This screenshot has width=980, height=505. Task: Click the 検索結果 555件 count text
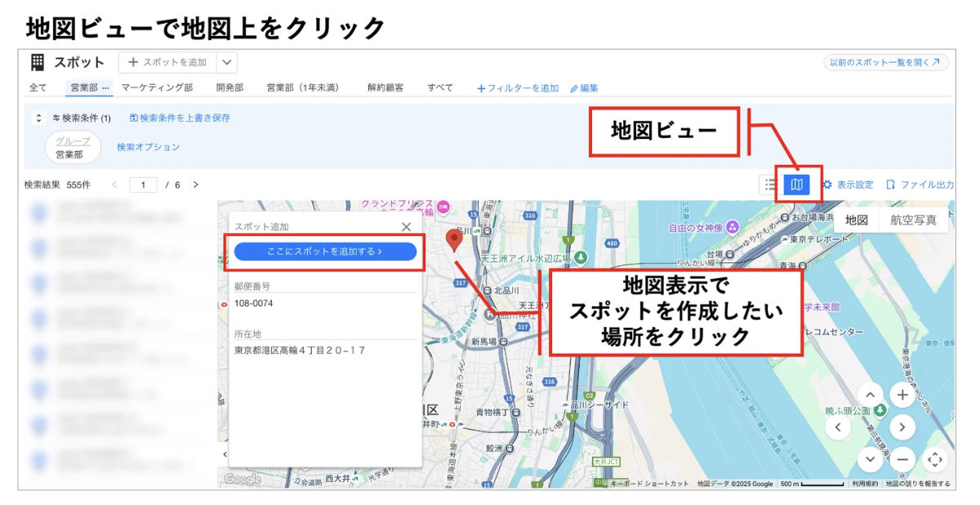point(57,185)
